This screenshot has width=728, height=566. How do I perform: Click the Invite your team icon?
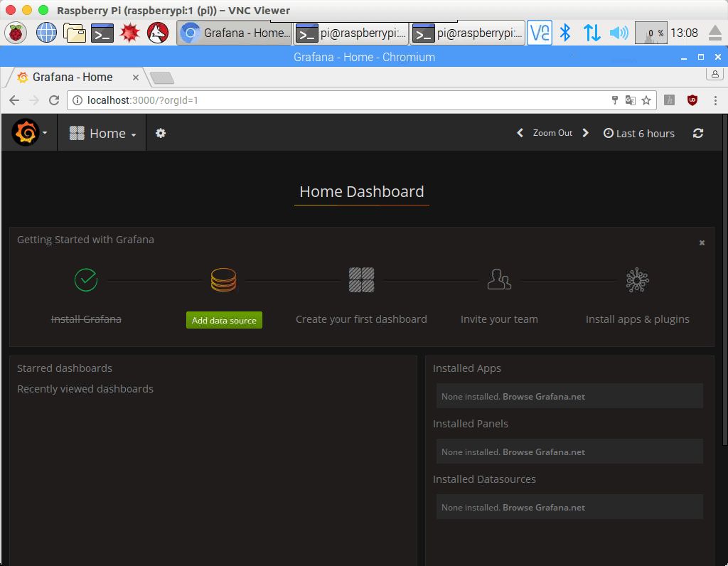pyautogui.click(x=499, y=280)
